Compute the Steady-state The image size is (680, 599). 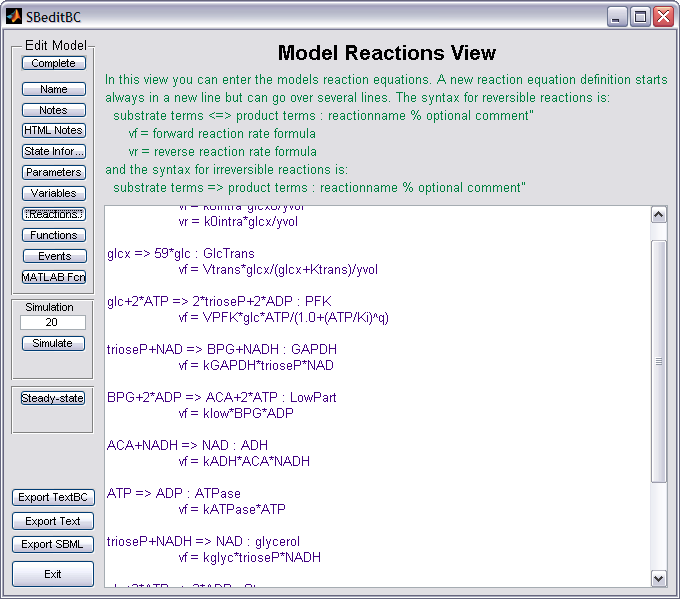coord(53,398)
